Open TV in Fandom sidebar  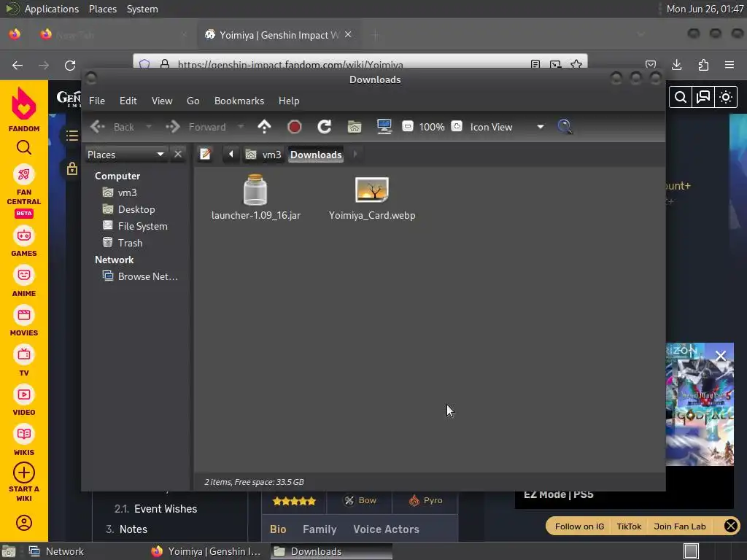pyautogui.click(x=24, y=362)
